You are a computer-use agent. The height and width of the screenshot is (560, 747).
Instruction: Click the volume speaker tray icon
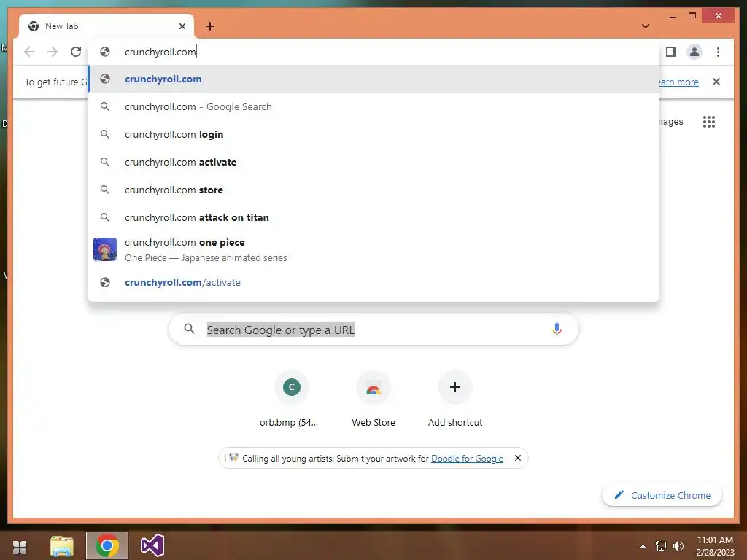pos(678,546)
